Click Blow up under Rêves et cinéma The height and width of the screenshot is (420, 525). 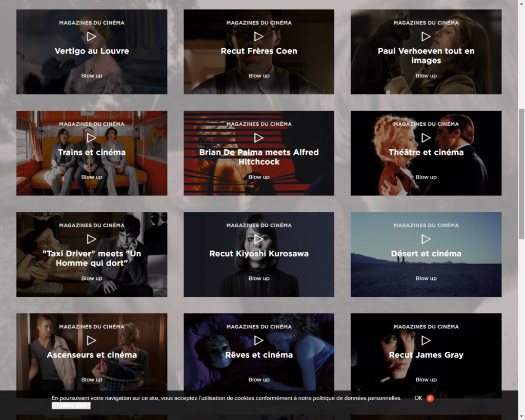pos(259,380)
